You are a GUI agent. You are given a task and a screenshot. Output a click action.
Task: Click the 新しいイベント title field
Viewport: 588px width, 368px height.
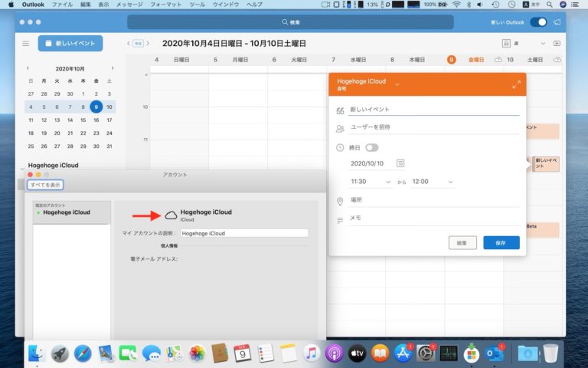coord(434,110)
